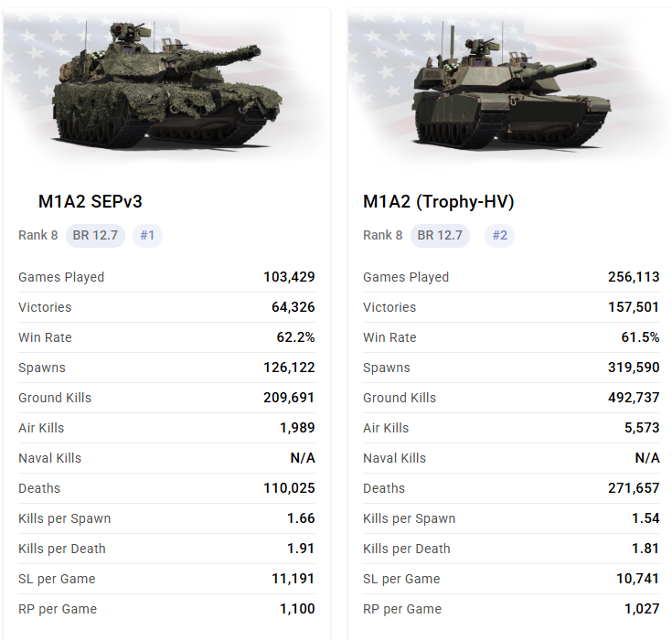Click SEPv3 Ground Kills value 209,691

pos(289,398)
